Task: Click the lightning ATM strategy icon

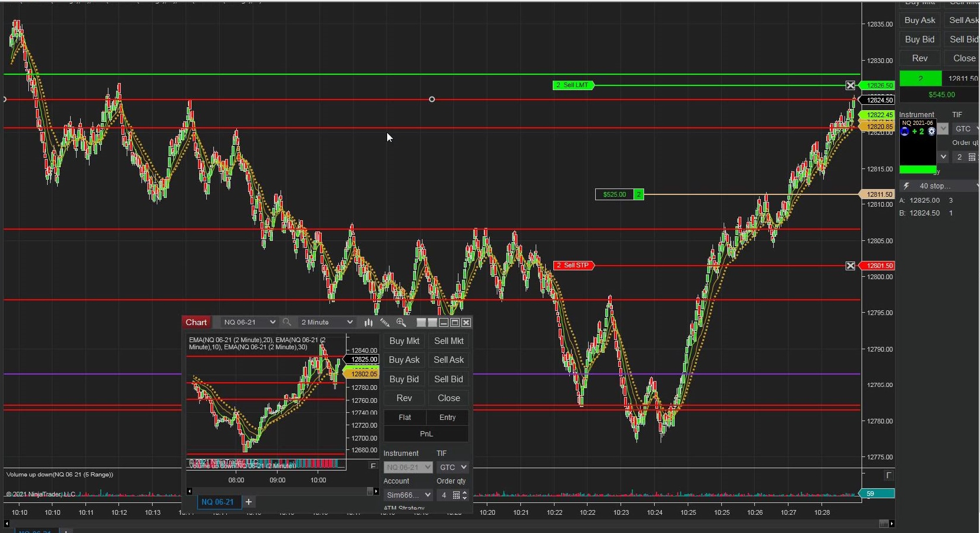Action: pos(906,186)
